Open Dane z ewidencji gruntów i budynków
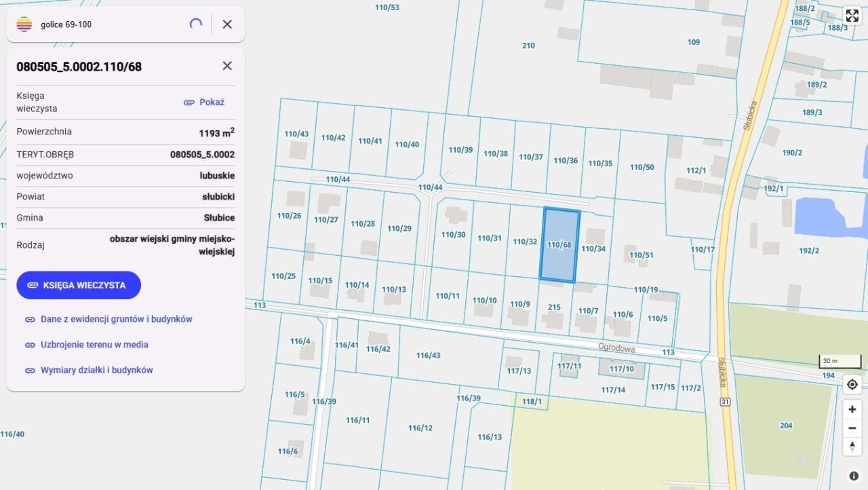868x490 pixels. click(x=117, y=319)
